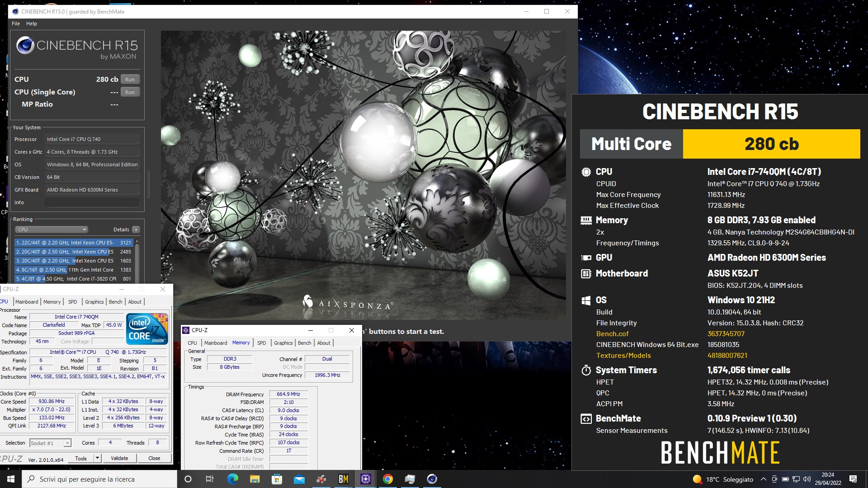Switch to Cinebench via the taskbar icon
This screenshot has height=488, width=868.
(432, 479)
